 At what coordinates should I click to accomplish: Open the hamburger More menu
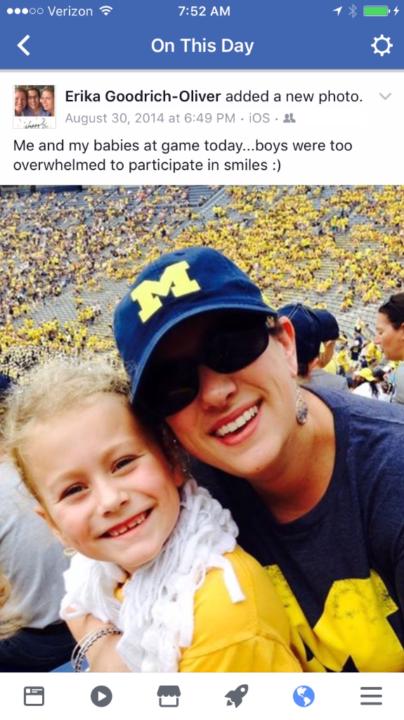[x=371, y=696]
